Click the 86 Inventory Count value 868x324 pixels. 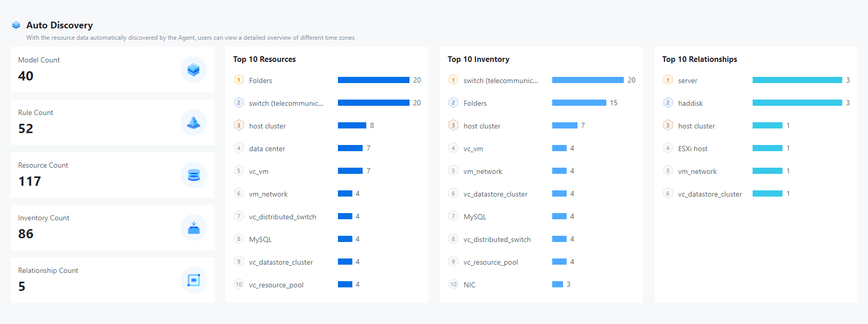(26, 234)
